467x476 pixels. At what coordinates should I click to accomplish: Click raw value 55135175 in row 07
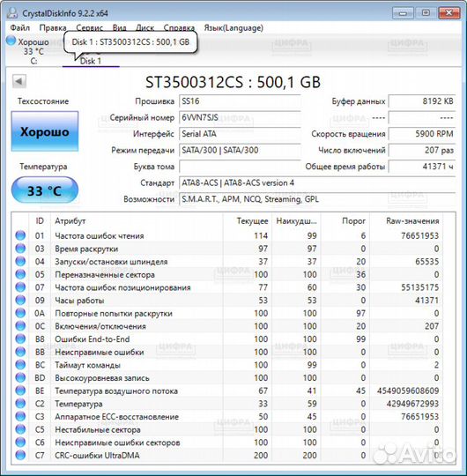click(420, 287)
